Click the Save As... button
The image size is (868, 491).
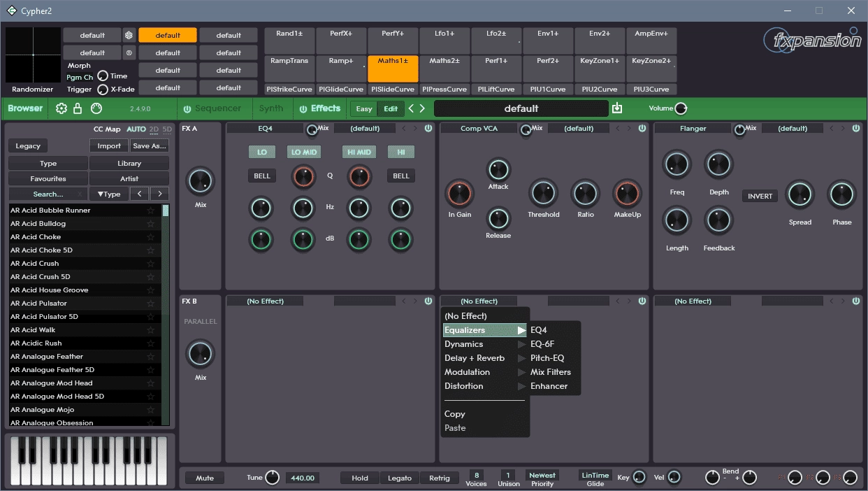tap(150, 145)
